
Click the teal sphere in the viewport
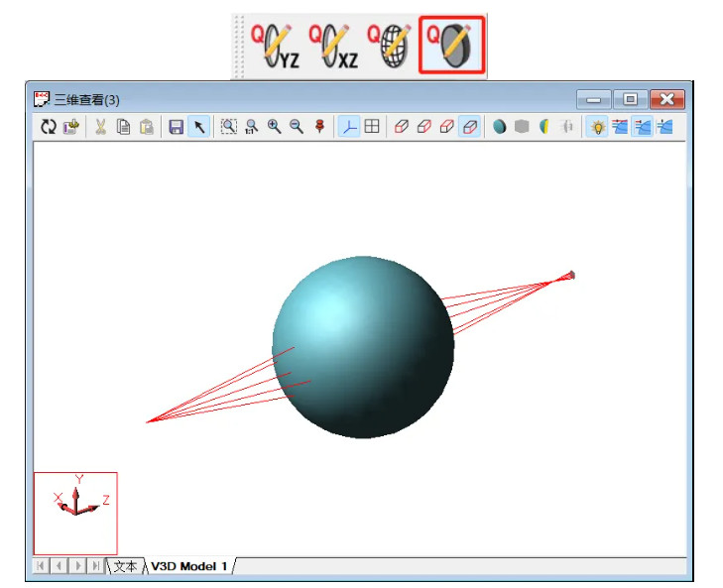click(363, 346)
